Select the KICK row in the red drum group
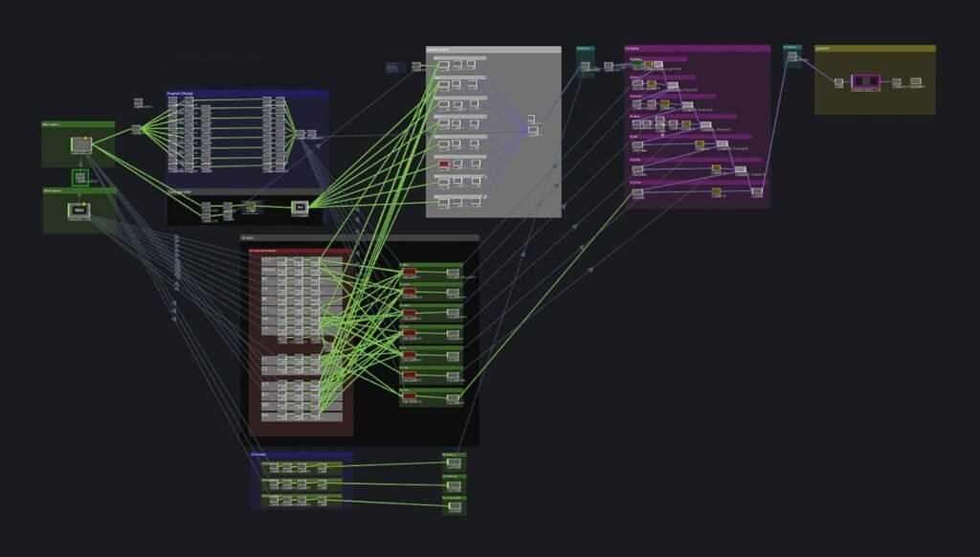Image resolution: width=980 pixels, height=557 pixels. [x=301, y=260]
